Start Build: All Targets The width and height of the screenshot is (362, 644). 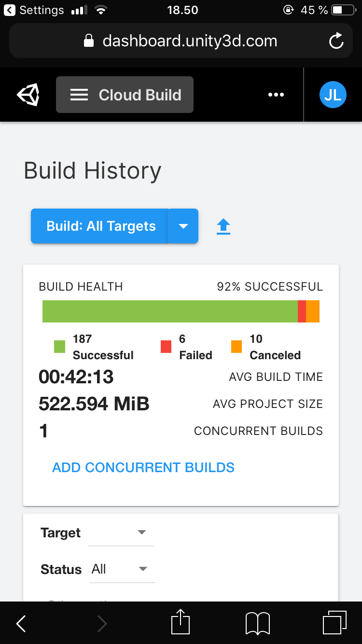pyautogui.click(x=100, y=226)
